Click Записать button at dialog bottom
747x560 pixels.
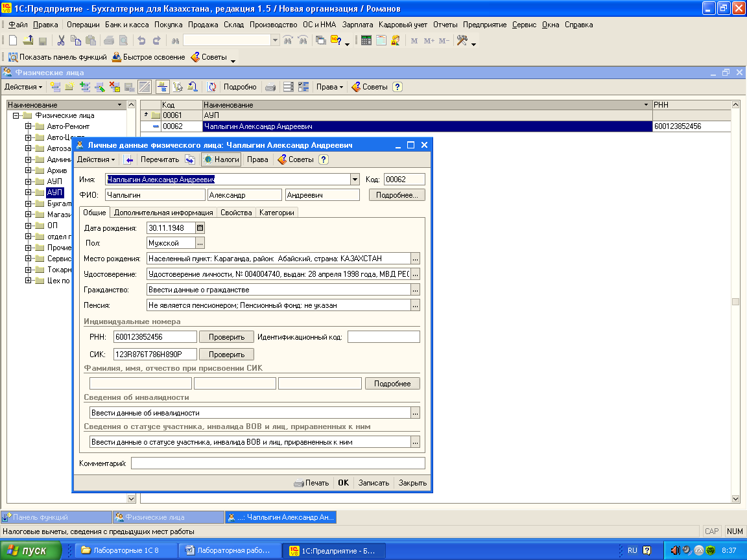pos(373,483)
